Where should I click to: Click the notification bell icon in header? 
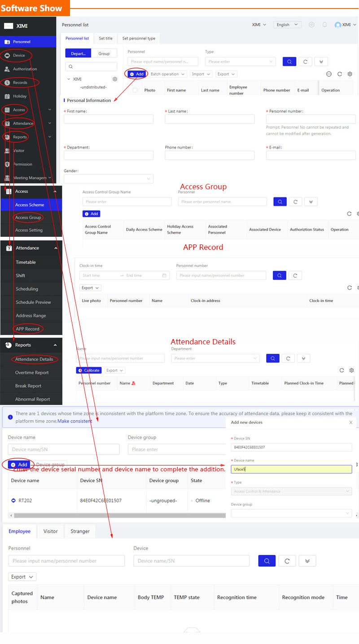(x=324, y=25)
